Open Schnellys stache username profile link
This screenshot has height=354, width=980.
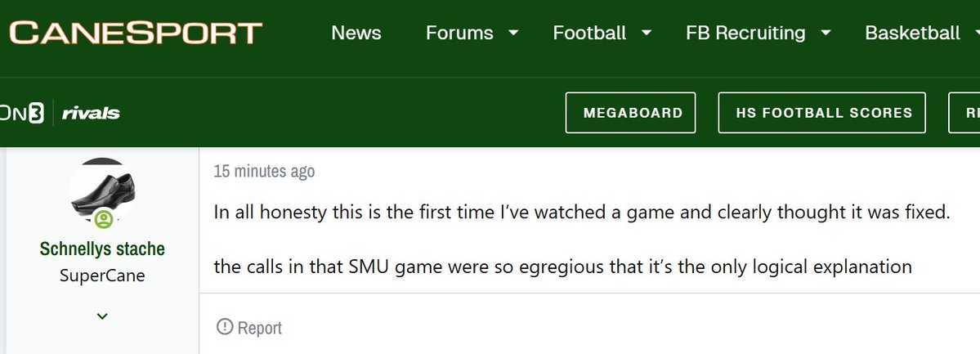(102, 249)
